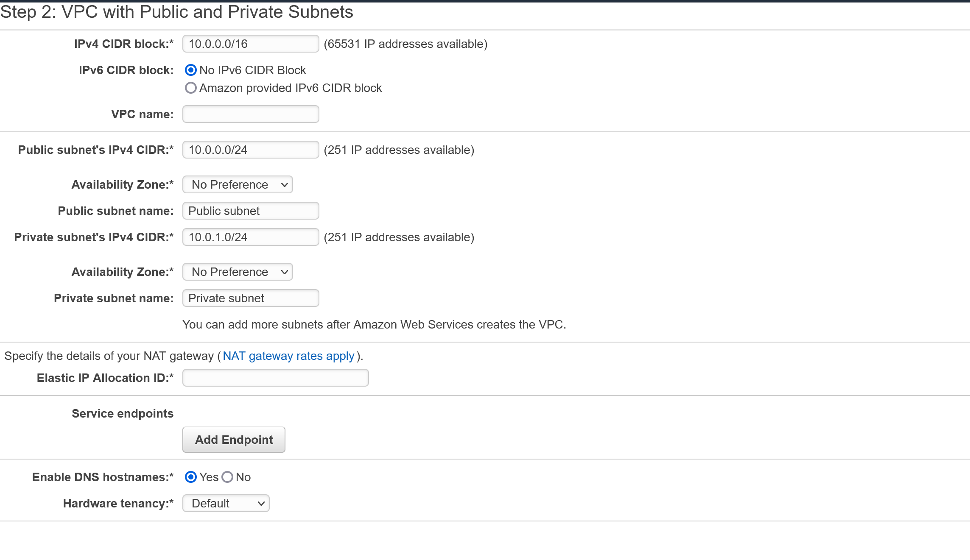Select No for Enable DNS hostnames
This screenshot has width=970, height=560.
(227, 477)
